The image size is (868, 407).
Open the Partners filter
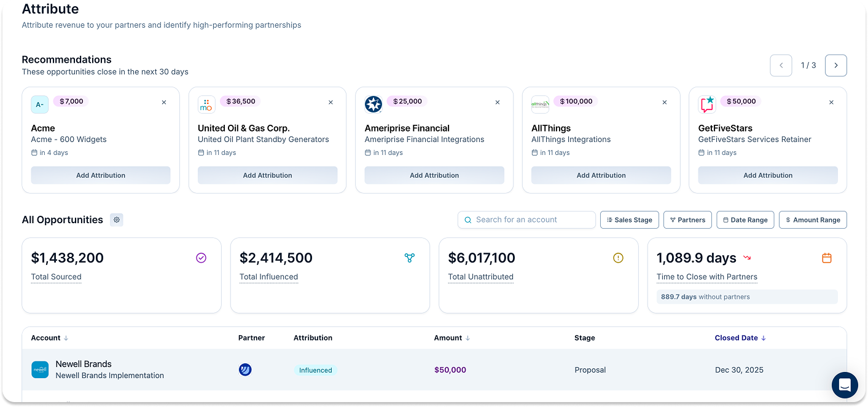point(687,220)
